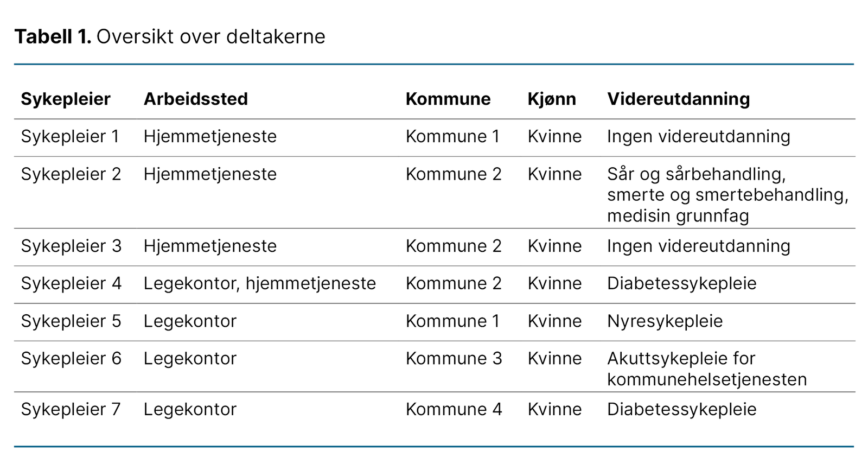
Task: Select the Videreutdanning column header
Action: pyautogui.click(x=678, y=99)
